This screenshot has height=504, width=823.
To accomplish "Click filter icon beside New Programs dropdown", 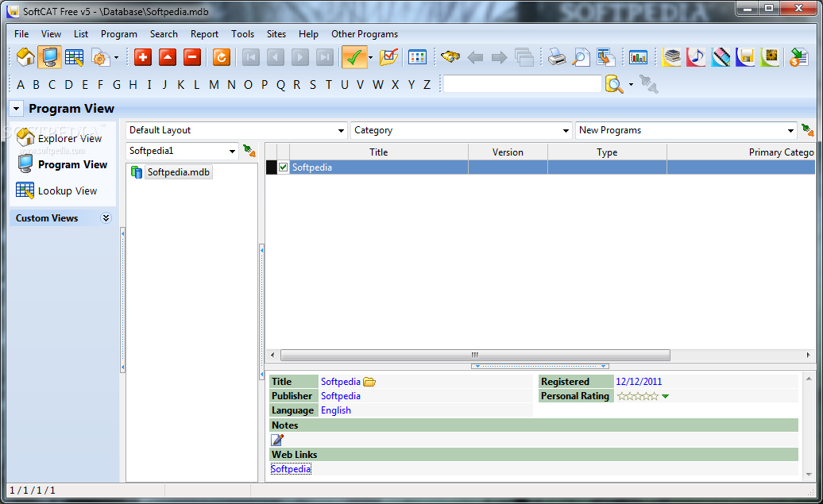I will point(807,130).
